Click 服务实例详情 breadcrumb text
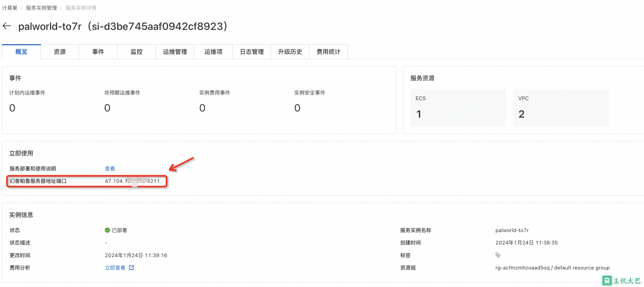This screenshot has width=644, height=287. point(81,8)
